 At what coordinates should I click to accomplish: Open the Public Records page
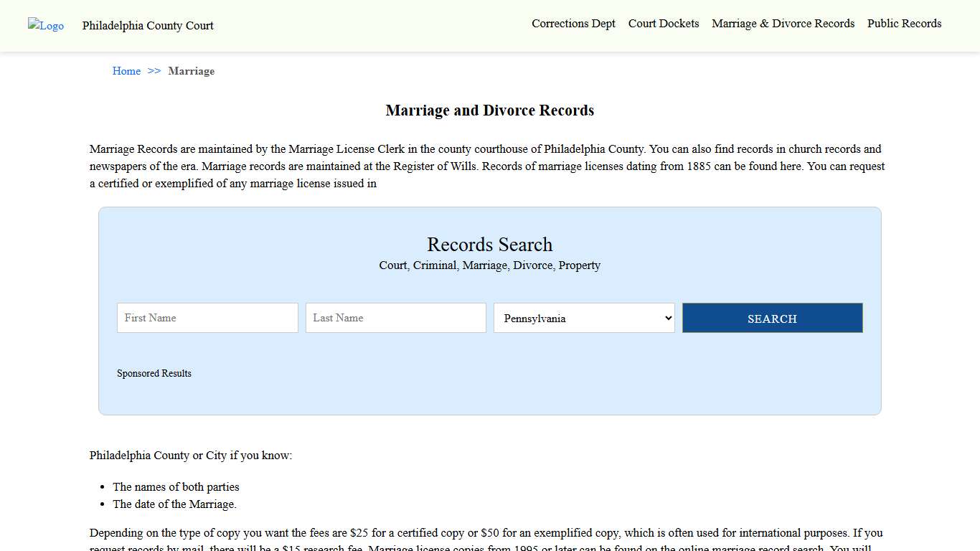tap(904, 23)
